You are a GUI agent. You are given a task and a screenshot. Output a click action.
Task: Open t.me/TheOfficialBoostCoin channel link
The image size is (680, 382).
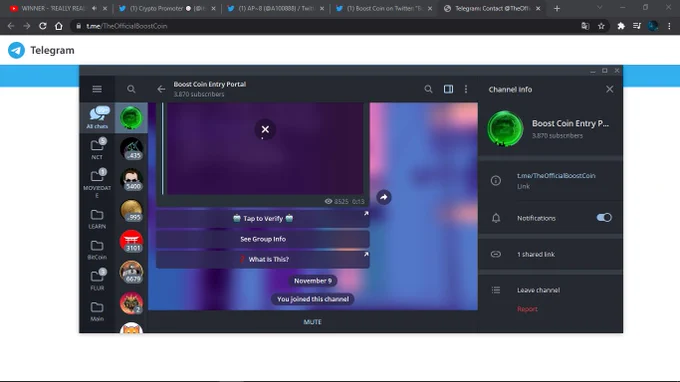click(x=556, y=176)
